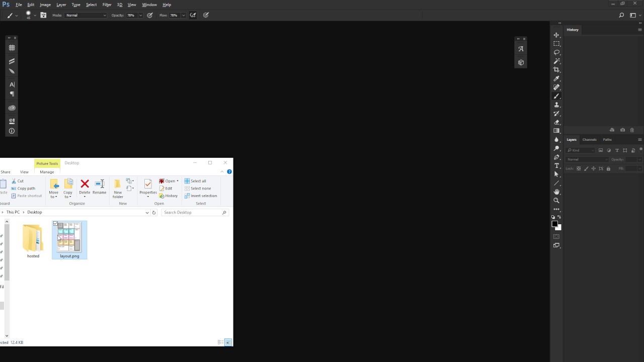Select the Pen tool
644x362 pixels.
click(x=556, y=157)
